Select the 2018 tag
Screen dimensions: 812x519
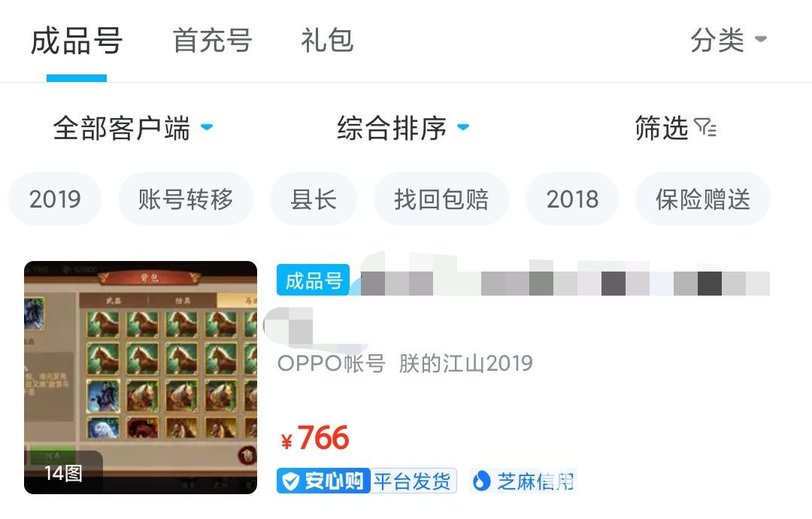572,199
